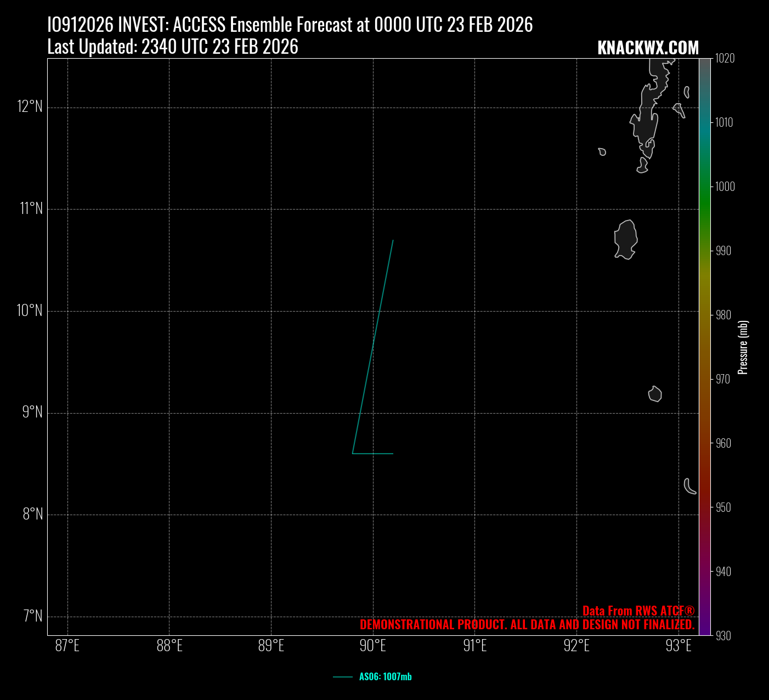Click the Pressure (mb) colorbar axis title
Image resolution: width=769 pixels, height=700 pixels.
tap(743, 347)
